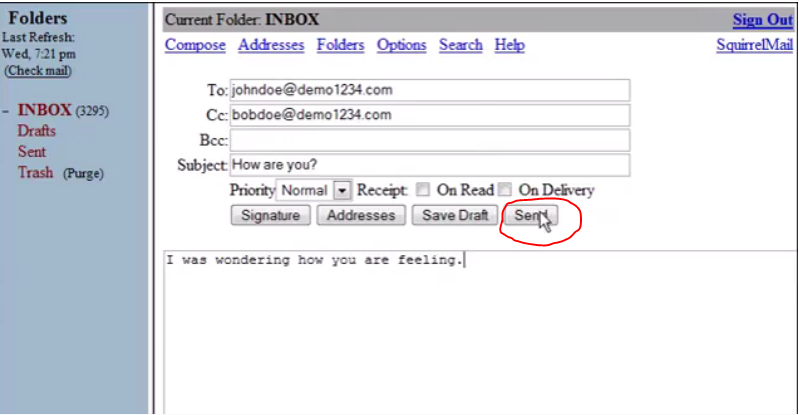Click into the Cc address field
The image size is (799, 415).
(x=430, y=115)
